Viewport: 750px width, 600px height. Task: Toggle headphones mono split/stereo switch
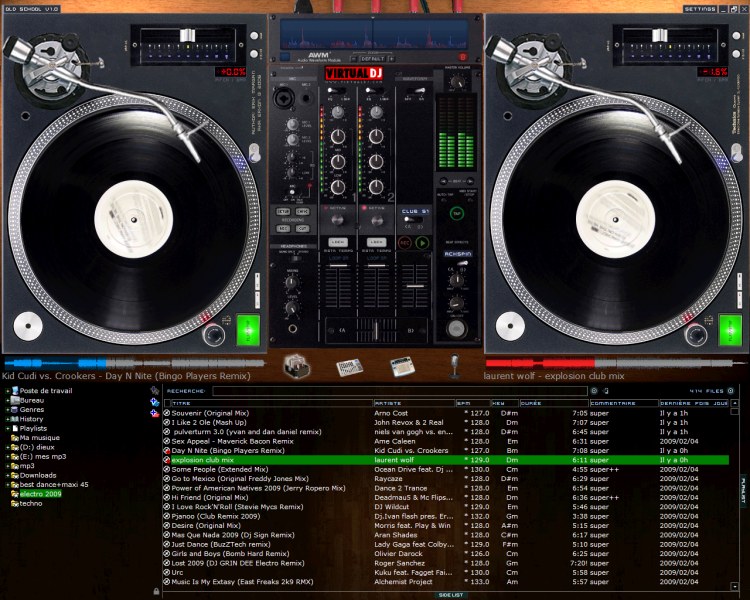295,258
